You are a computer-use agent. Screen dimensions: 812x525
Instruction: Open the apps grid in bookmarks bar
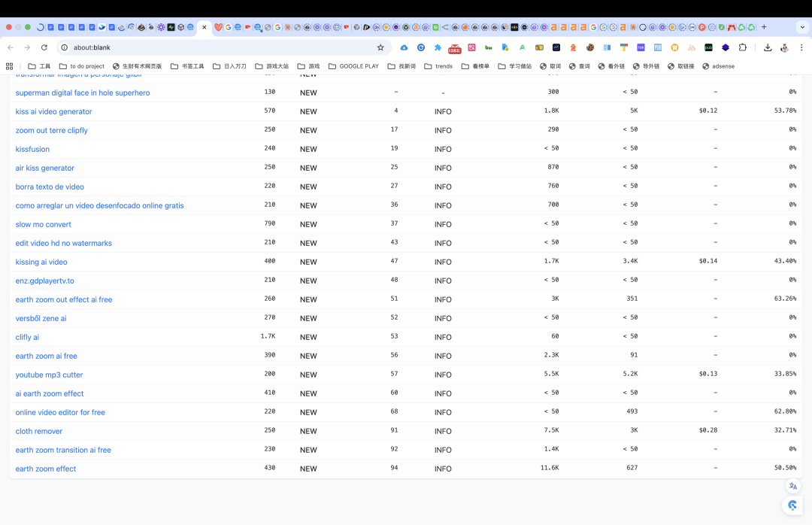pos(9,66)
